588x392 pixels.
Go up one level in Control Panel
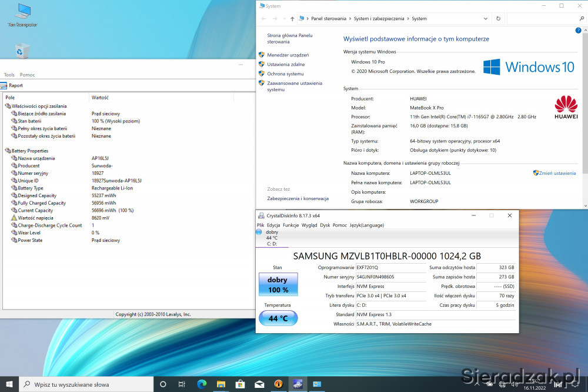292,19
